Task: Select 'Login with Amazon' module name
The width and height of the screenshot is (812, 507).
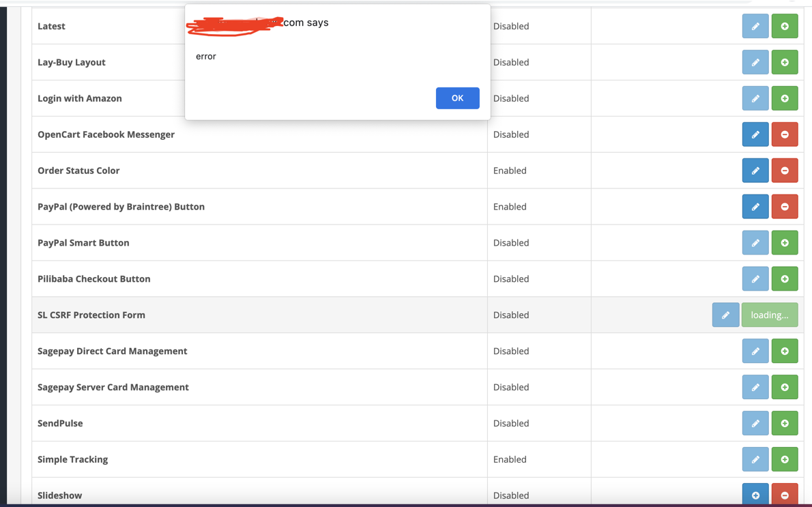Action: [x=80, y=98]
